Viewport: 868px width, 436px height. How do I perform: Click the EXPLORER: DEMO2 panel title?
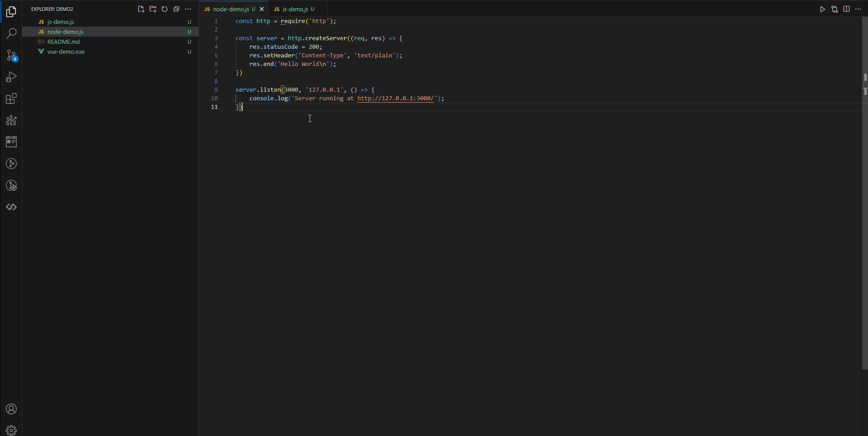pos(52,9)
